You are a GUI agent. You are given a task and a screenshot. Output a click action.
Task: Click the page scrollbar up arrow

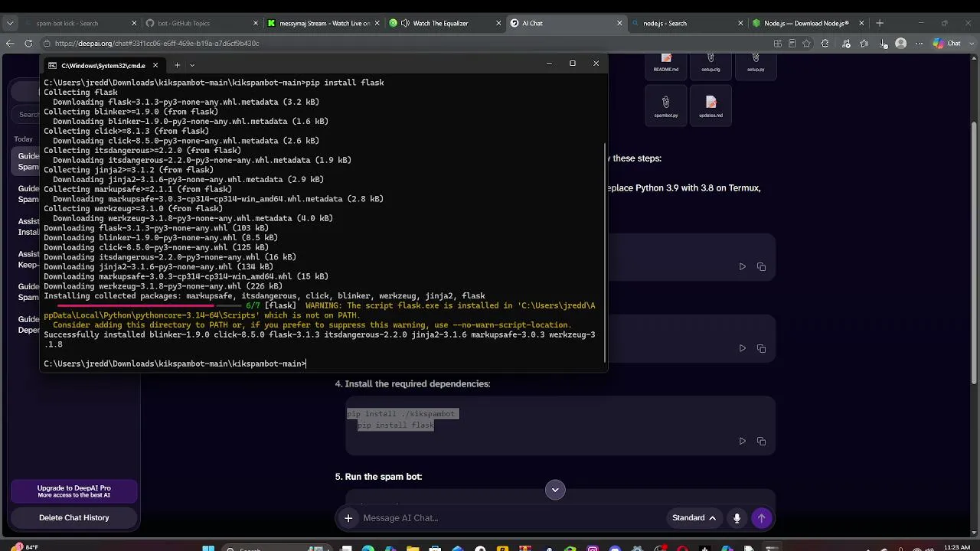click(975, 58)
